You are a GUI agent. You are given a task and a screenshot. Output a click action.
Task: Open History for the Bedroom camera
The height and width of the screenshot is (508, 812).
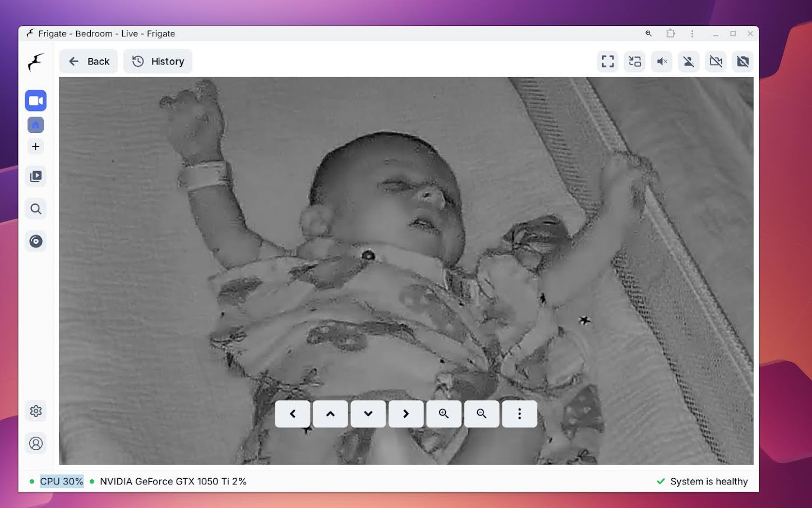tap(158, 61)
